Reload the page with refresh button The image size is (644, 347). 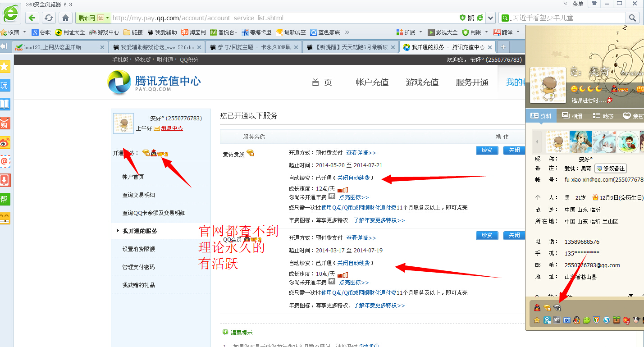pos(49,18)
